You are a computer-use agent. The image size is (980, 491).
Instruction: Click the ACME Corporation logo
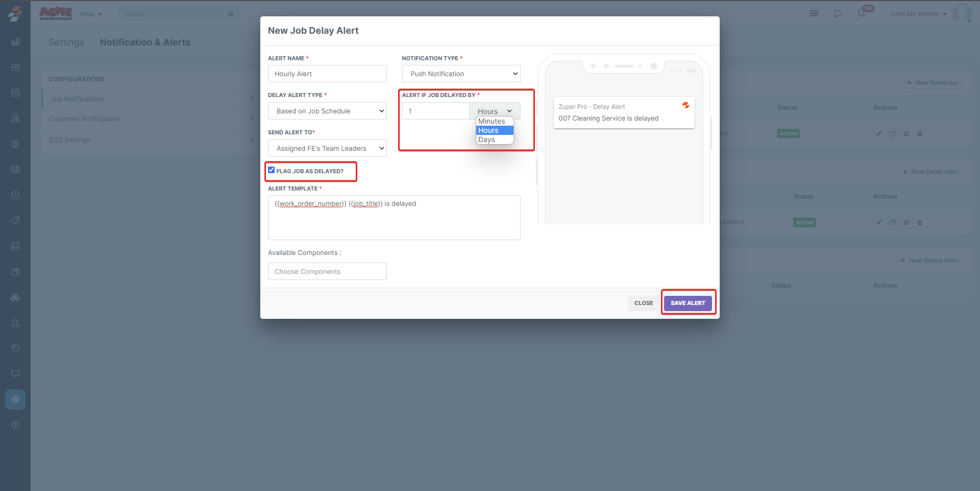(56, 14)
